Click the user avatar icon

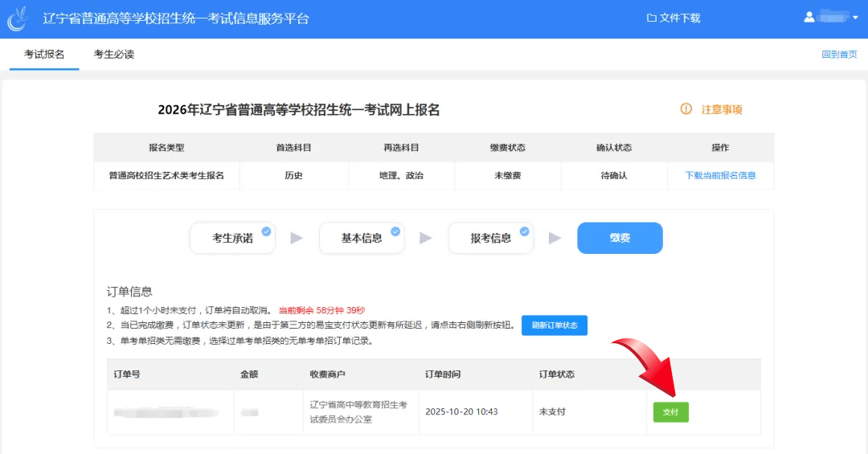809,18
